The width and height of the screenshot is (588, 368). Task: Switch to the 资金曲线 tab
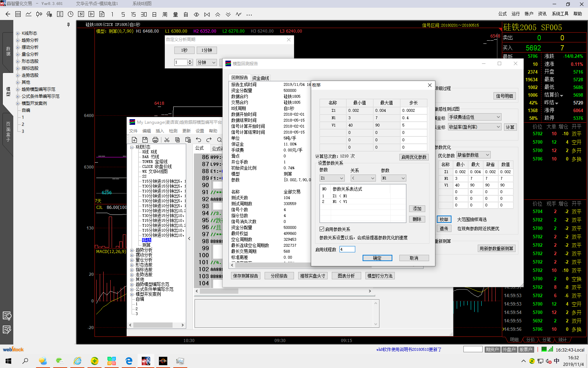point(260,78)
